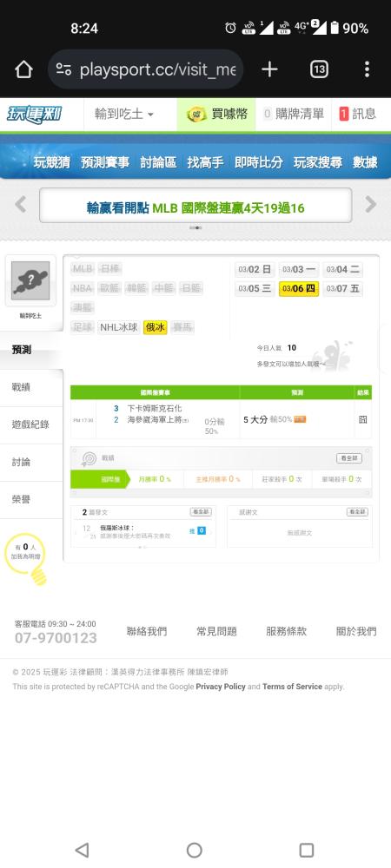Open a new browser tab with plus icon
Image resolution: width=391 pixels, height=868 pixels.
[269, 69]
